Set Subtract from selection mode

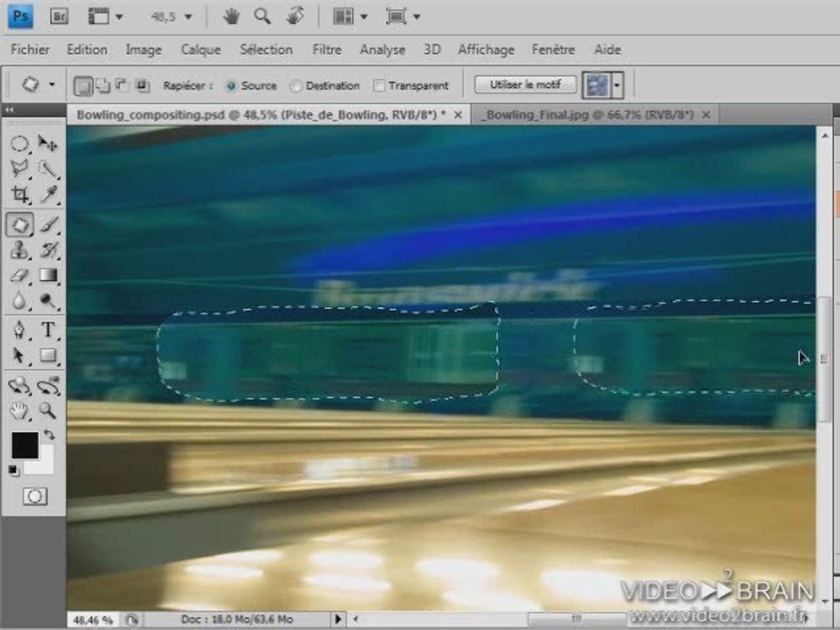[122, 86]
